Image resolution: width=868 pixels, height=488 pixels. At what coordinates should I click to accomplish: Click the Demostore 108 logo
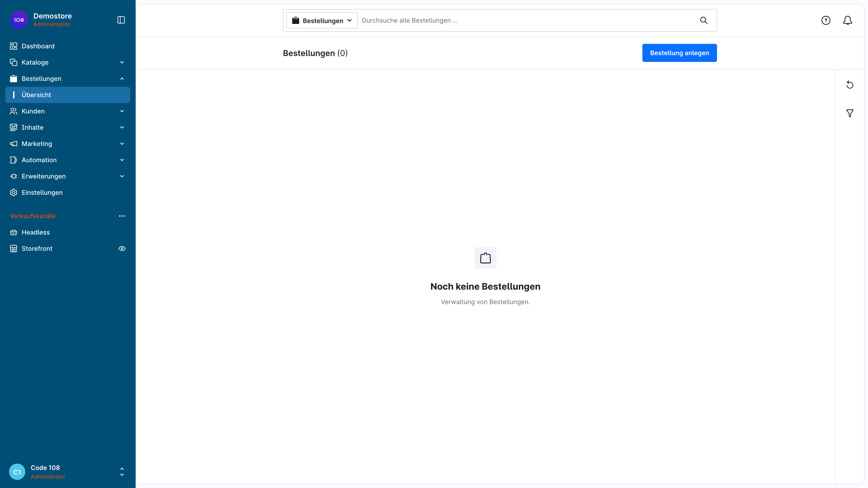point(19,20)
